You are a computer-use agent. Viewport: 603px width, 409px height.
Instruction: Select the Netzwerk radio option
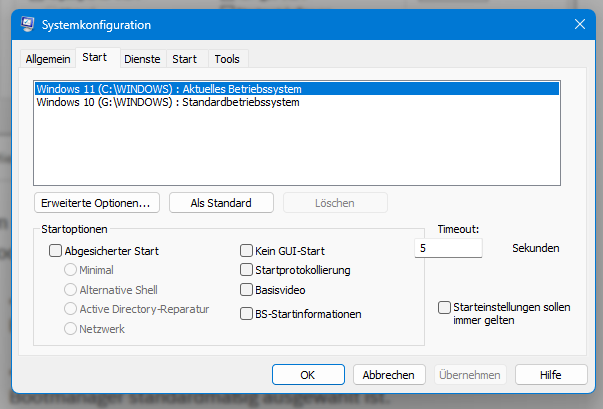coord(70,328)
